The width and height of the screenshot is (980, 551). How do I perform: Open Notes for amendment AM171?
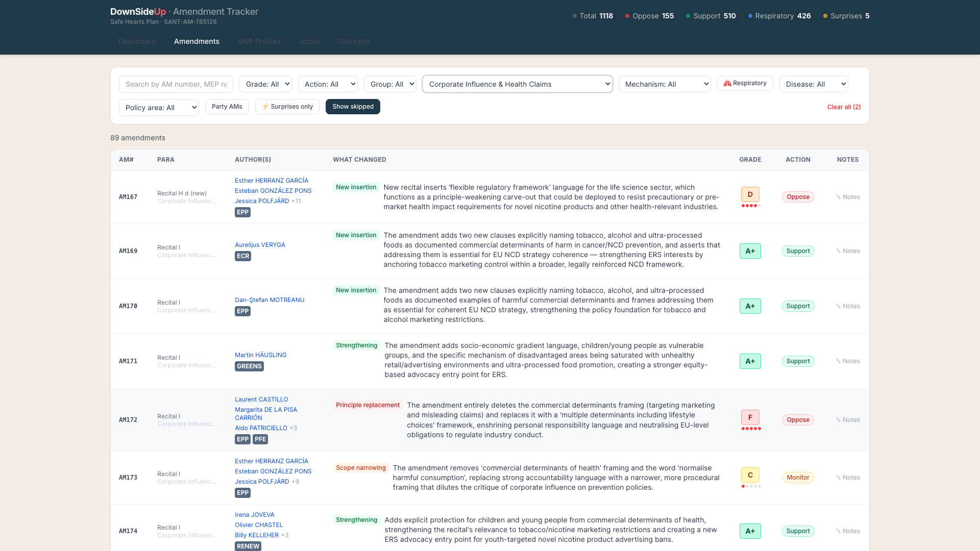848,361
